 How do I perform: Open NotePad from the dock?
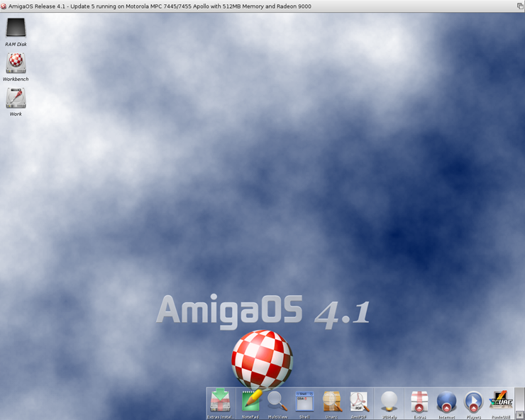pyautogui.click(x=250, y=402)
